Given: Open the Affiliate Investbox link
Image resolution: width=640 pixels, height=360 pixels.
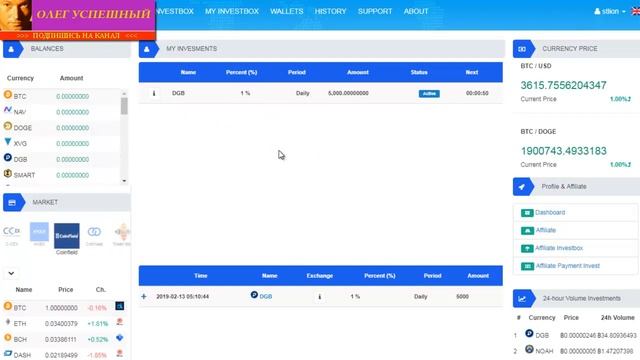Looking at the screenshot, I should point(559,248).
